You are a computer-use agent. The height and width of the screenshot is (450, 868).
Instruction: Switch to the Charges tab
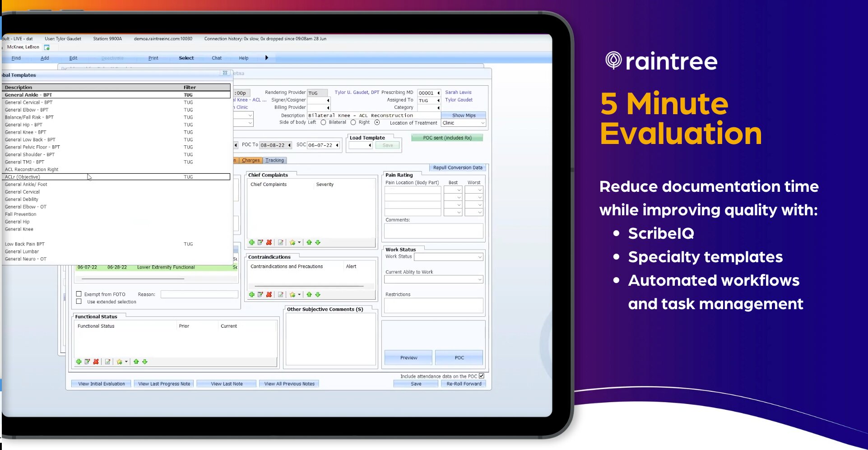click(x=251, y=161)
